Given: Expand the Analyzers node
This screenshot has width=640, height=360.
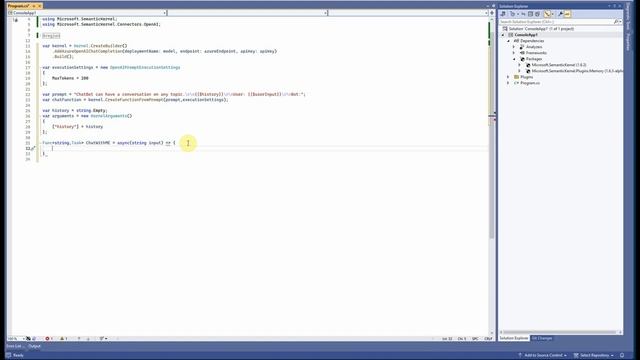Looking at the screenshot, I should [x=514, y=47].
